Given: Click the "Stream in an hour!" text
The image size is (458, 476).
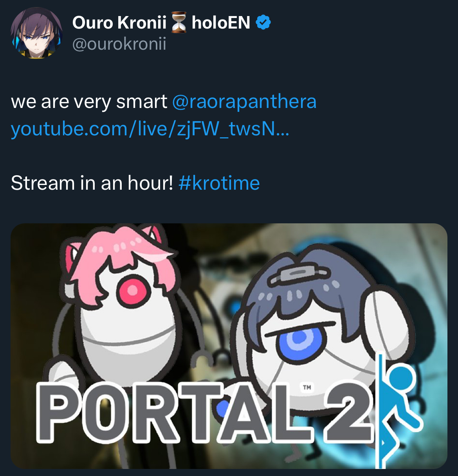Looking at the screenshot, I should 92,183.
